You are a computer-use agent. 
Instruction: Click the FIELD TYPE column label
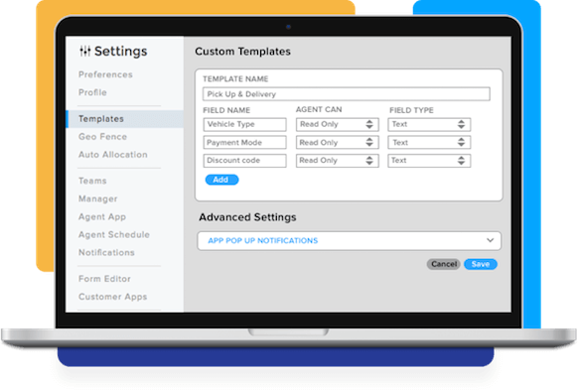(411, 110)
